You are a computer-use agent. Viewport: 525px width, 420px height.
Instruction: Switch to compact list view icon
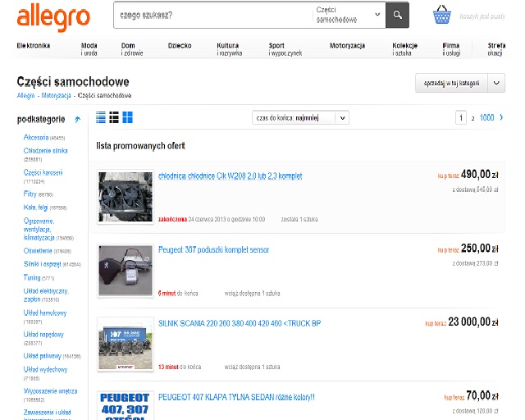click(x=101, y=117)
